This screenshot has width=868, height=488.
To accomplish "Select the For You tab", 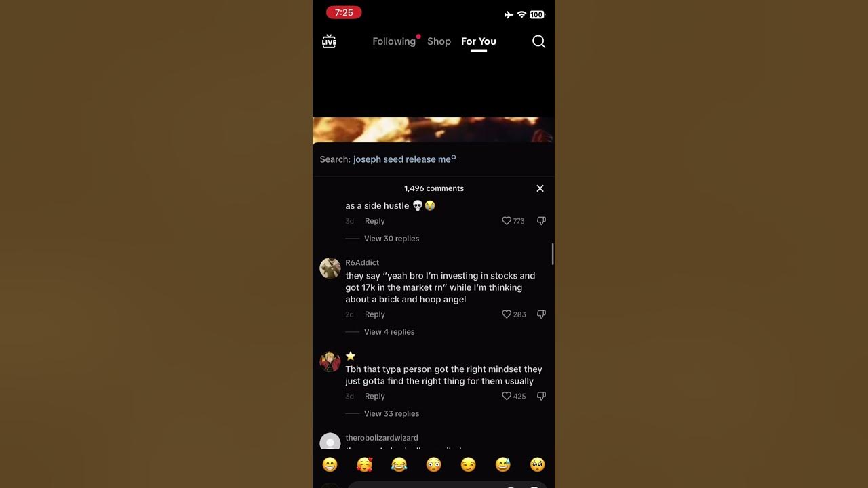I will click(x=479, y=41).
